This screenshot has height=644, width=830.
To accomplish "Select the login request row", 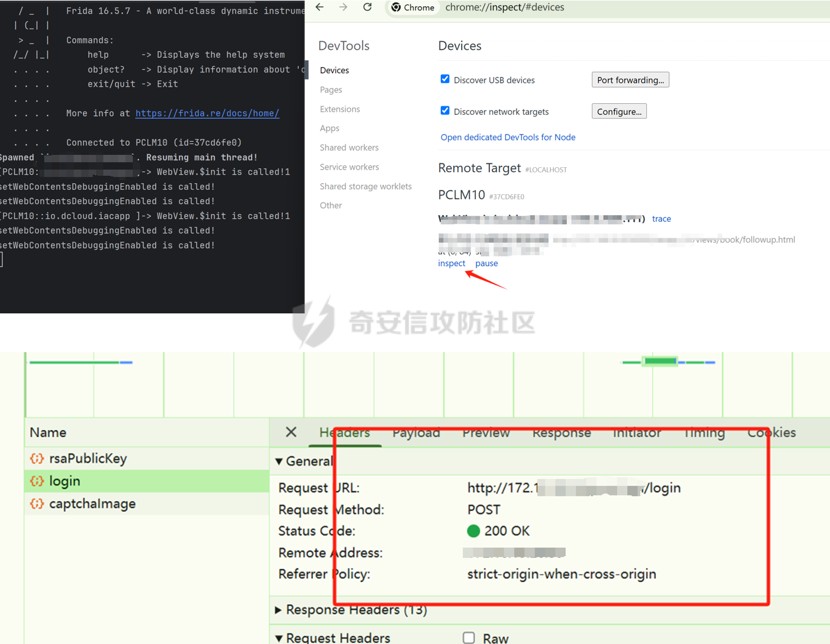I will pos(146,481).
